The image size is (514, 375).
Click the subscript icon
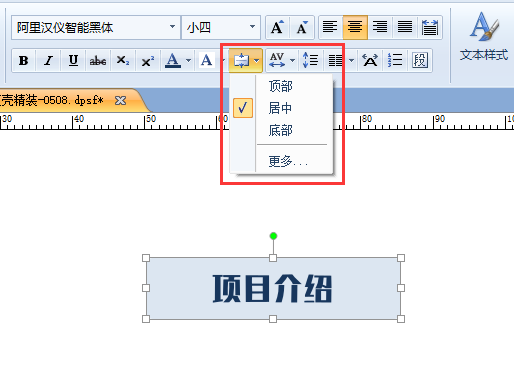123,61
